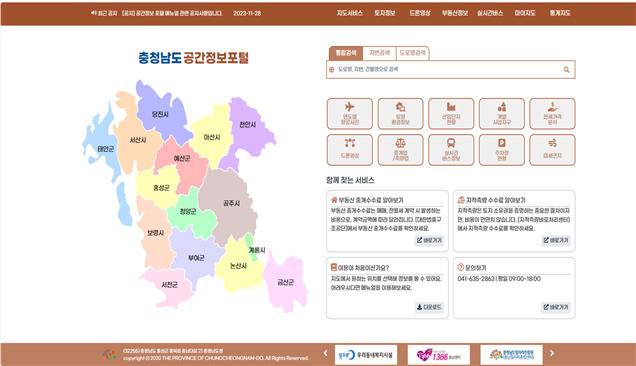Click the 충청남도 공간정보포털 title logo

[193, 58]
